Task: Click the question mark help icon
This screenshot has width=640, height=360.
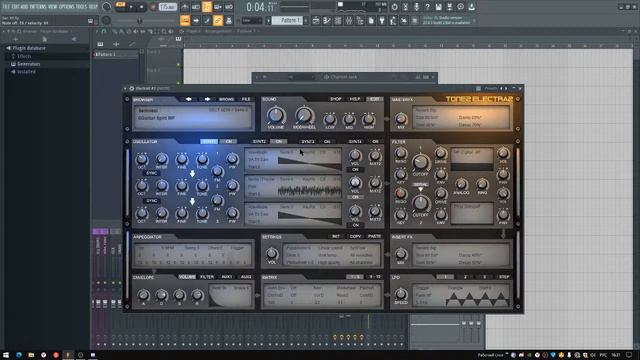Action: tap(427, 7)
